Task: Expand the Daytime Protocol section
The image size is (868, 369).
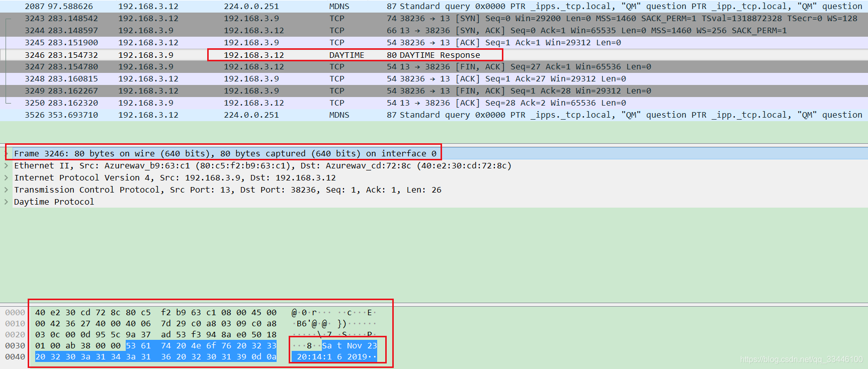Action: tap(7, 202)
